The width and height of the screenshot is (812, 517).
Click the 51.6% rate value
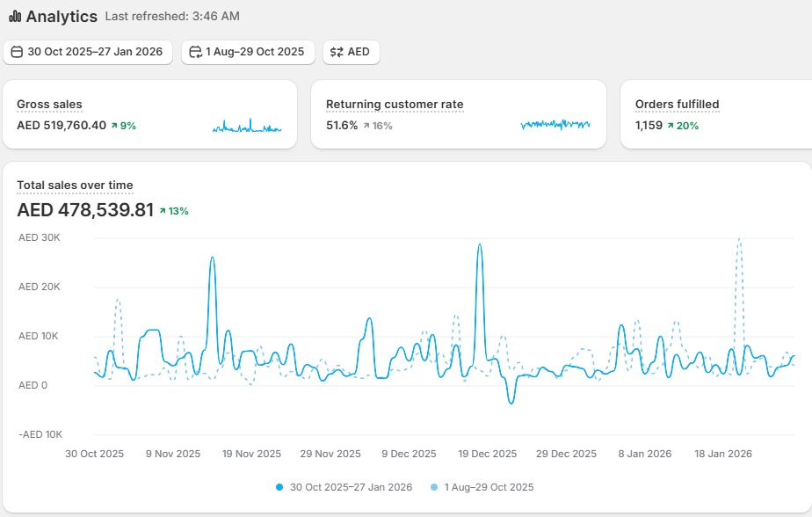pyautogui.click(x=342, y=126)
